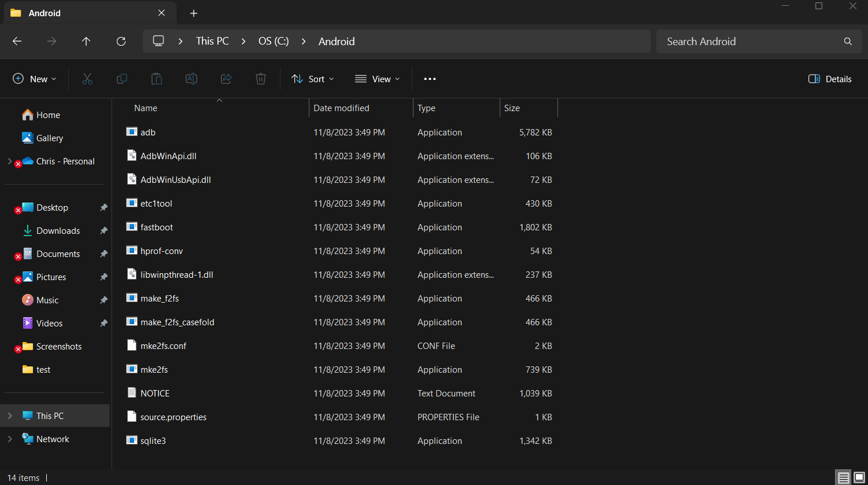Expand This PC tree node
This screenshot has height=485, width=868.
point(10,416)
